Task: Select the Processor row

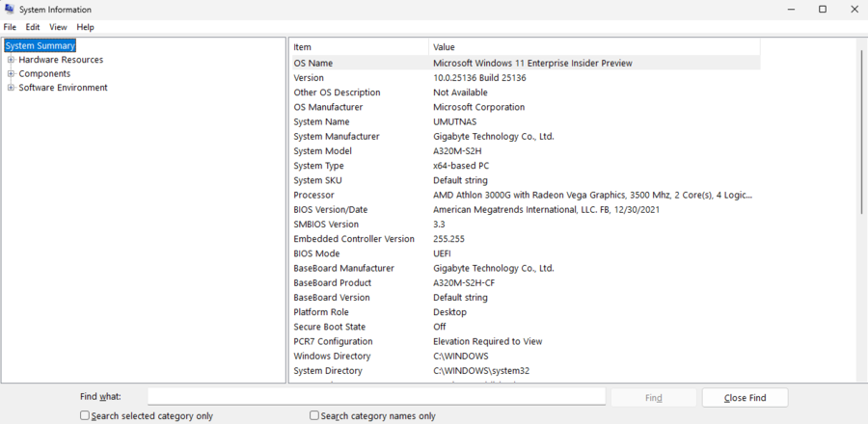Action: click(x=526, y=195)
